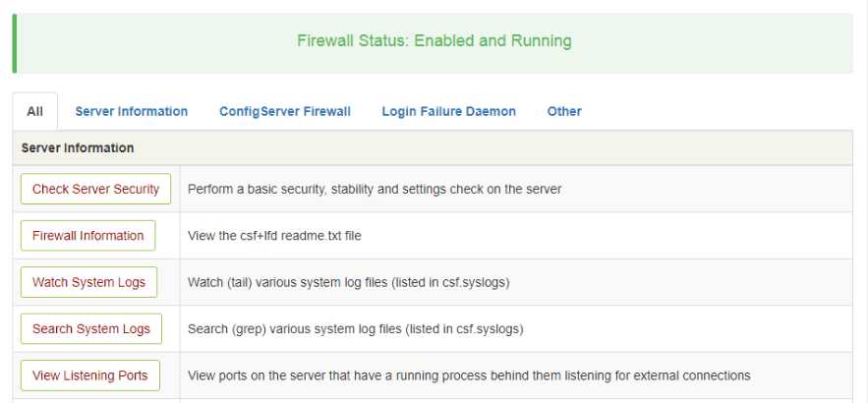868x403 pixels.
Task: Launch Search System Logs
Action: (x=91, y=329)
